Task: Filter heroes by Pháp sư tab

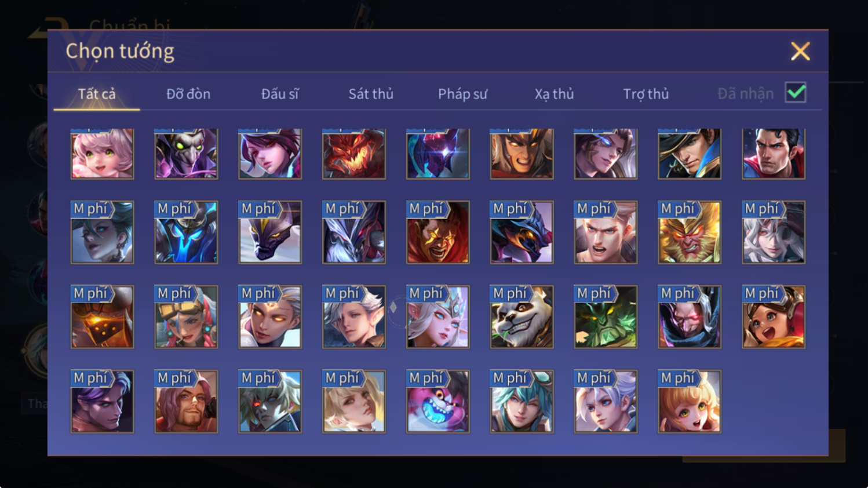Action: pyautogui.click(x=462, y=94)
